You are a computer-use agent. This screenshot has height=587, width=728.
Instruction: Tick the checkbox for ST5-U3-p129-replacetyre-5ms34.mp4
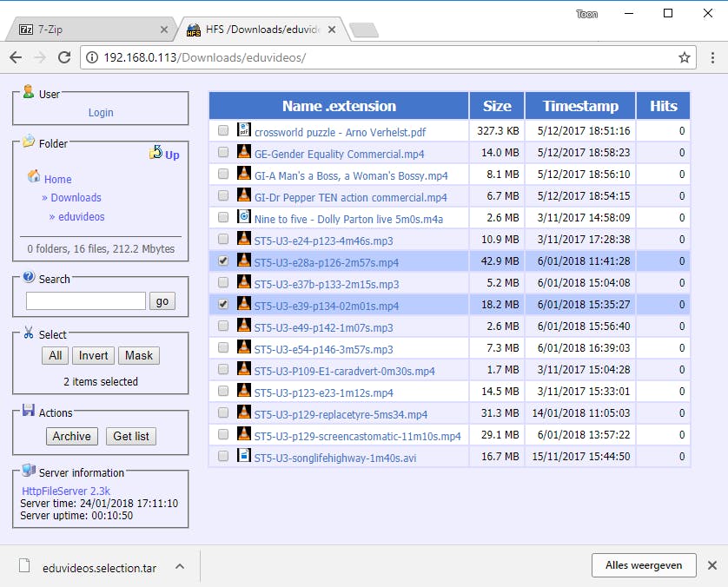(x=223, y=412)
